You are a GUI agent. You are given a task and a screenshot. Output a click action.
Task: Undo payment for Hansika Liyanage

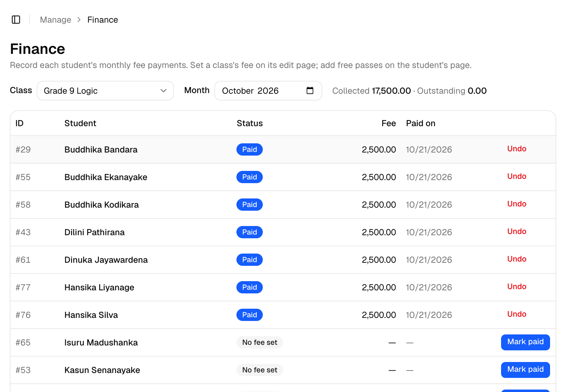click(517, 287)
